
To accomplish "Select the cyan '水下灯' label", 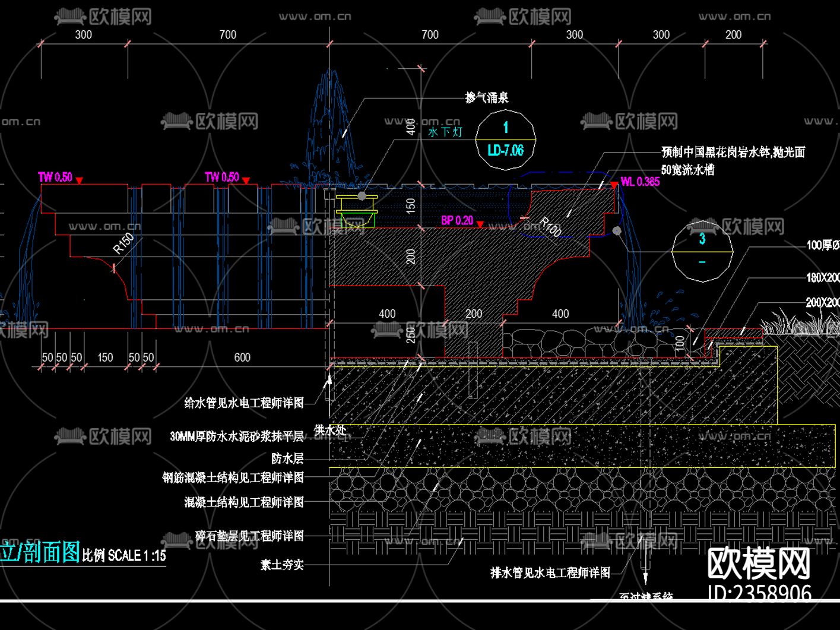I will [x=445, y=131].
